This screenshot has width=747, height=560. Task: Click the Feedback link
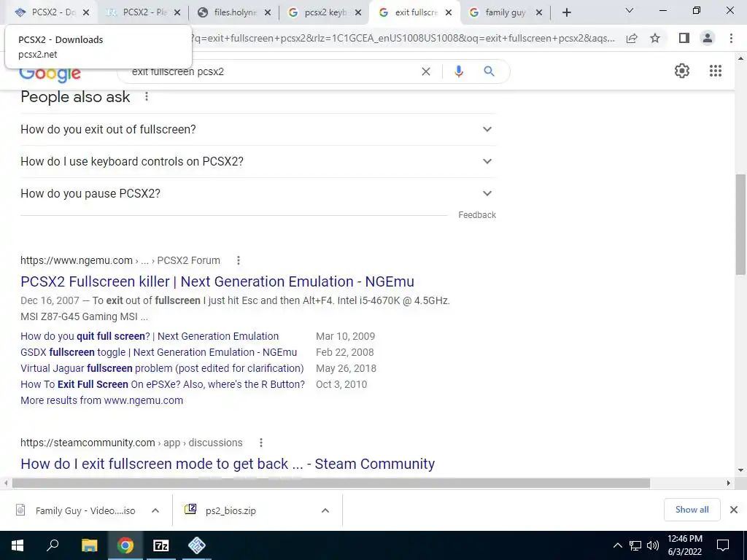477,215
